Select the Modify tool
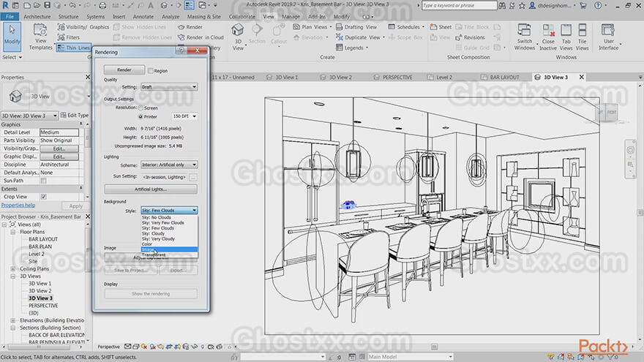This screenshot has width=644, height=362. click(12, 36)
